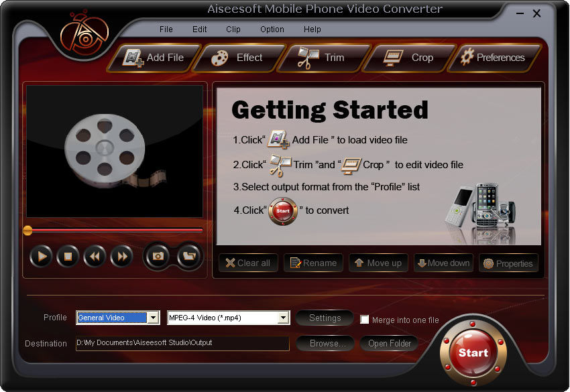This screenshot has height=392, width=570.
Task: Open the snapshot folder icon
Action: point(189,256)
